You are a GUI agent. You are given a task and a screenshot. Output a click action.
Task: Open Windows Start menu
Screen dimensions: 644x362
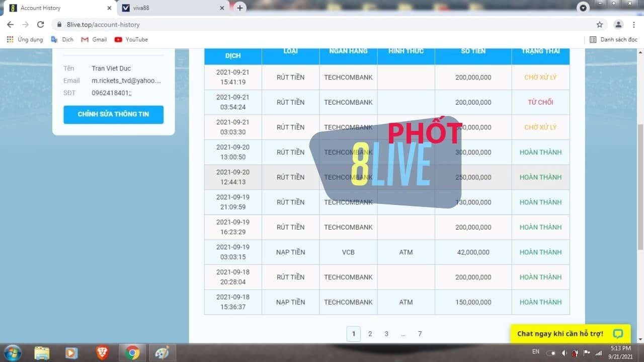(12, 352)
